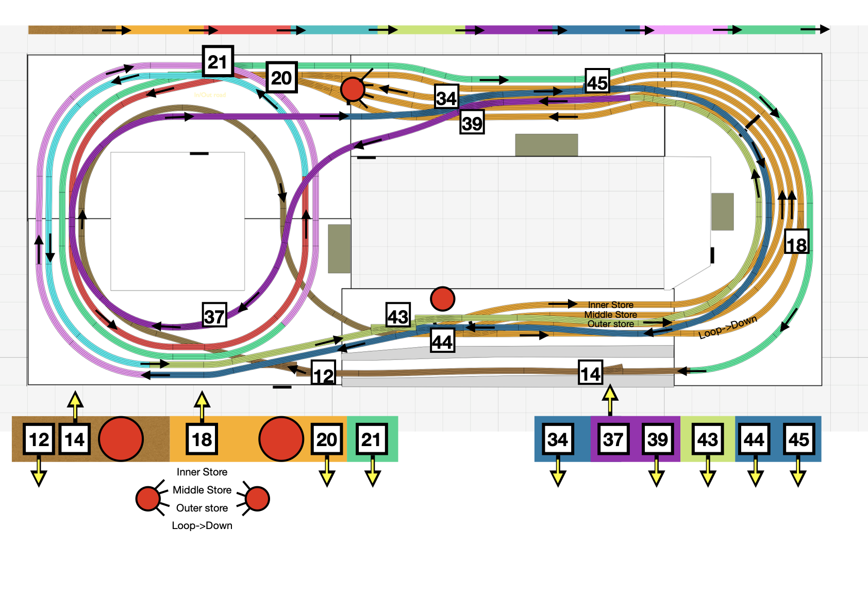Toggle switch 43 in the light green panel
This screenshot has width=868, height=613.
pyautogui.click(x=708, y=439)
